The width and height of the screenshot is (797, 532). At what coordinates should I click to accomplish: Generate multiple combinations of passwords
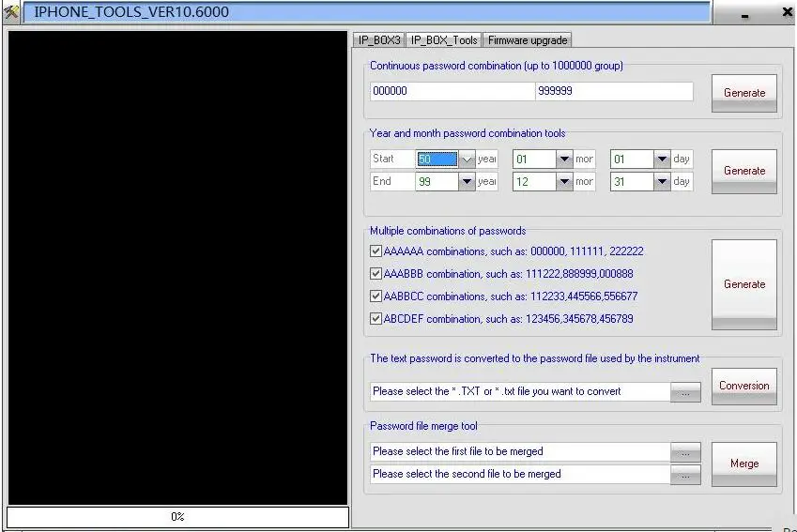(x=744, y=284)
